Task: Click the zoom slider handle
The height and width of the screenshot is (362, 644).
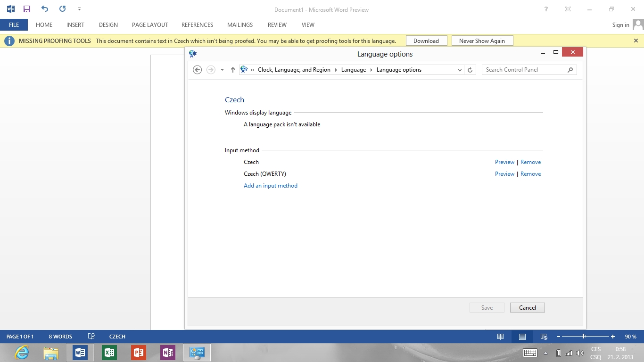Action: (x=584, y=337)
